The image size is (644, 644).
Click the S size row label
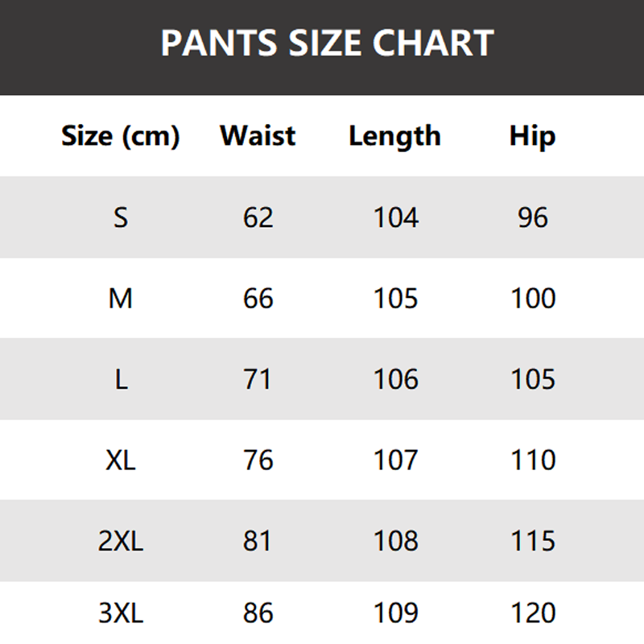pos(120,217)
